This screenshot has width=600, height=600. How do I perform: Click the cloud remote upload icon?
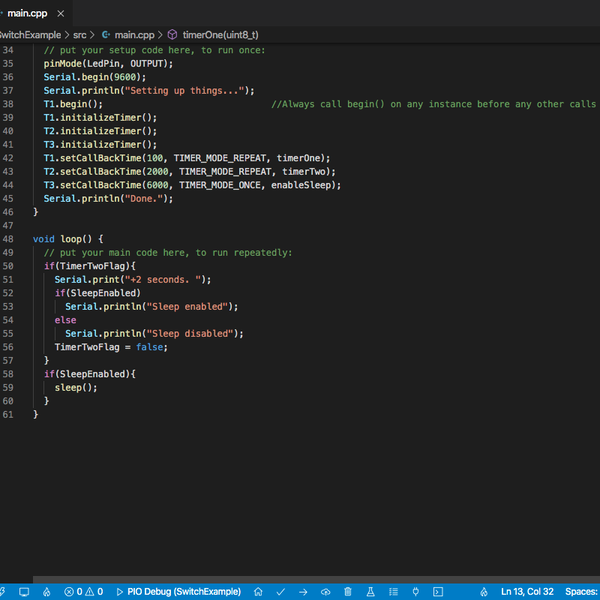coord(325,592)
